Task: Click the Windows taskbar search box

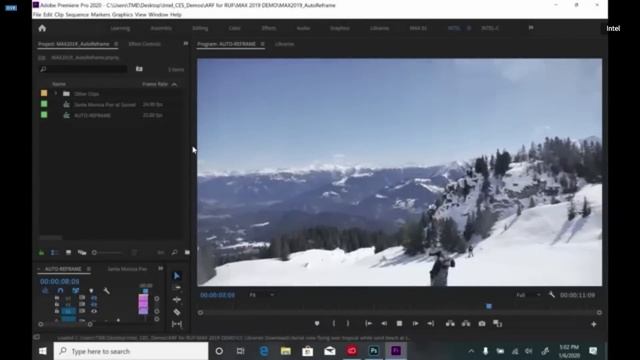Action: [x=131, y=351]
